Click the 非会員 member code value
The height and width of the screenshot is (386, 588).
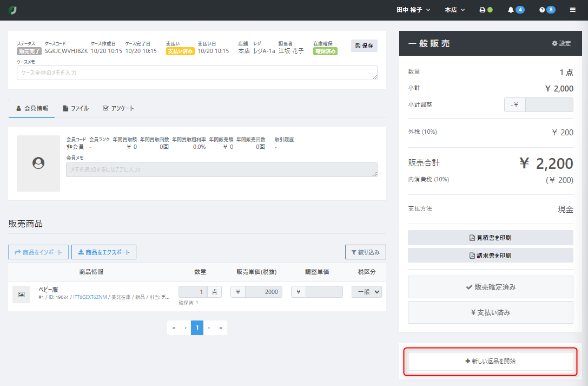tap(75, 147)
